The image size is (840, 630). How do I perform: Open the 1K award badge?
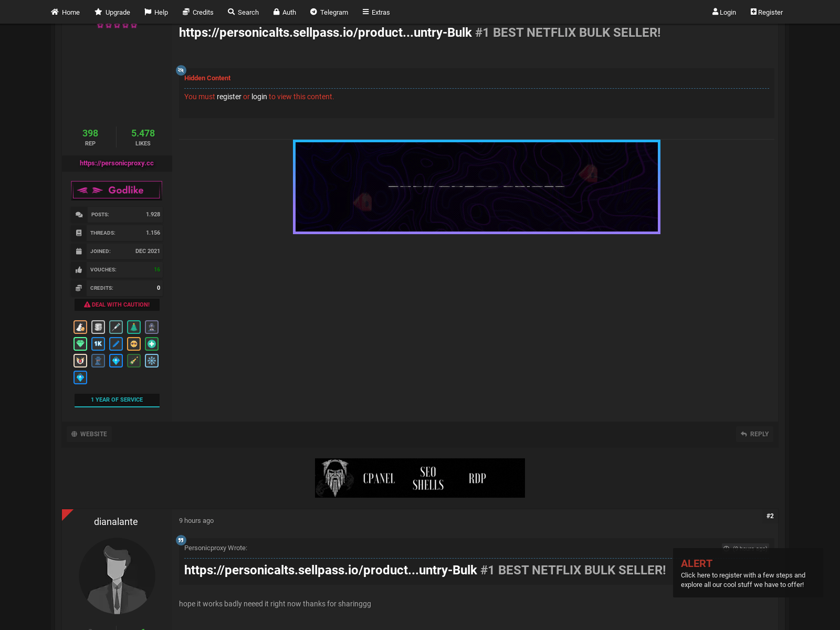[98, 344]
